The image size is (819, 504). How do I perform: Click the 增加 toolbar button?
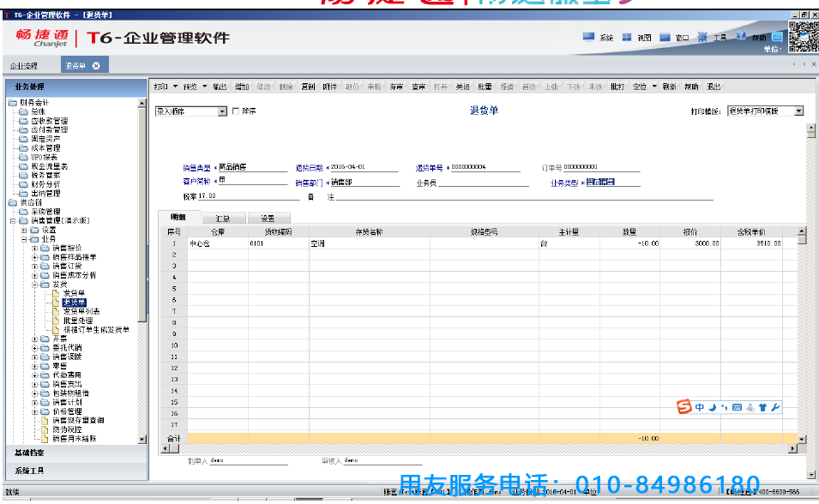[x=242, y=87]
